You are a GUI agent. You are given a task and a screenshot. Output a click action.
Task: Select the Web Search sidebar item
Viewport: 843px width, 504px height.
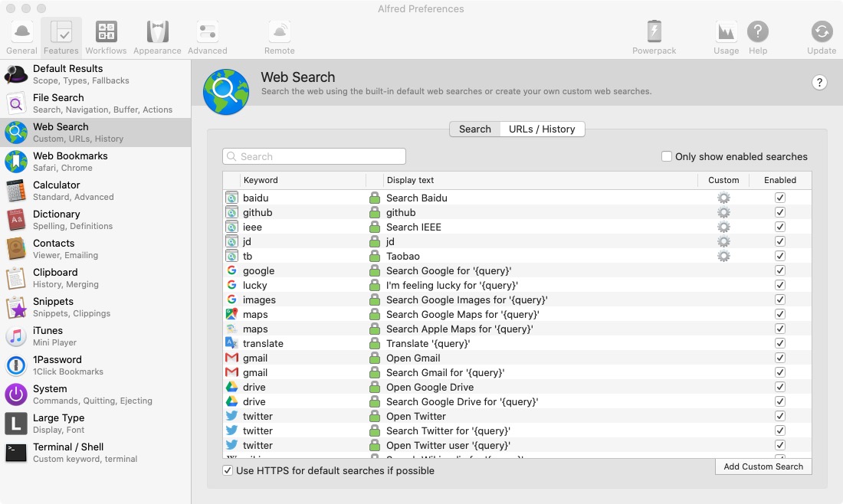pyautogui.click(x=96, y=133)
